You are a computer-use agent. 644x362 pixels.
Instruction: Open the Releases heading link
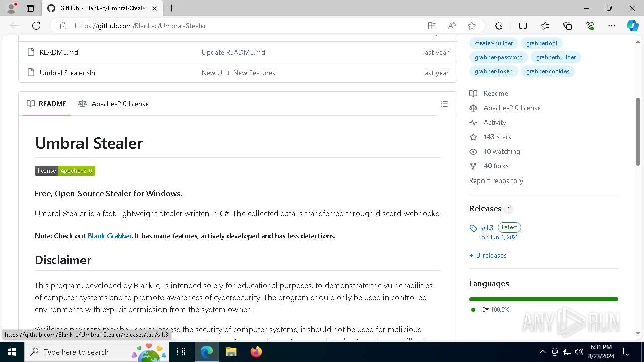coord(486,208)
